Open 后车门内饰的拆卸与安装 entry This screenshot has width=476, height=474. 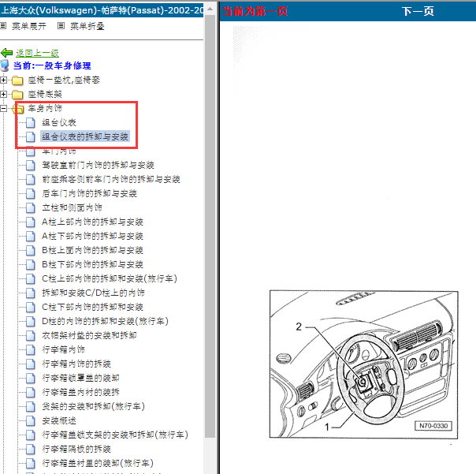(x=90, y=193)
